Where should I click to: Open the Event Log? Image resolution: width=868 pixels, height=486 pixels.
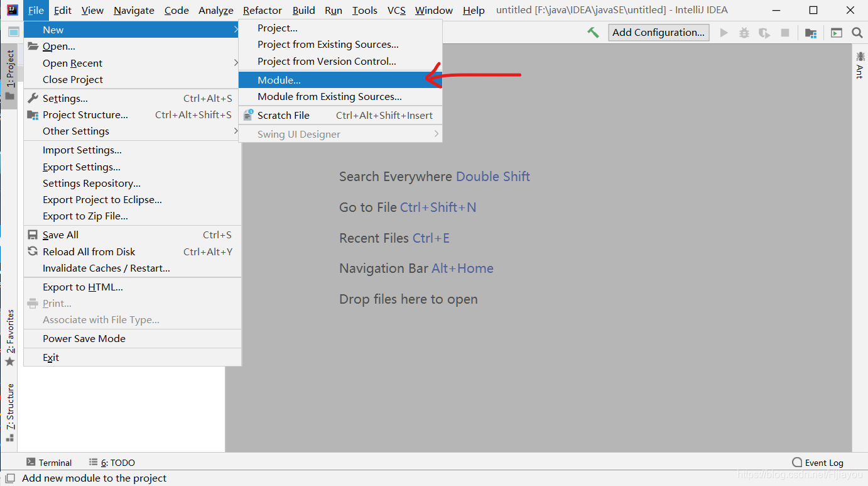coord(818,463)
